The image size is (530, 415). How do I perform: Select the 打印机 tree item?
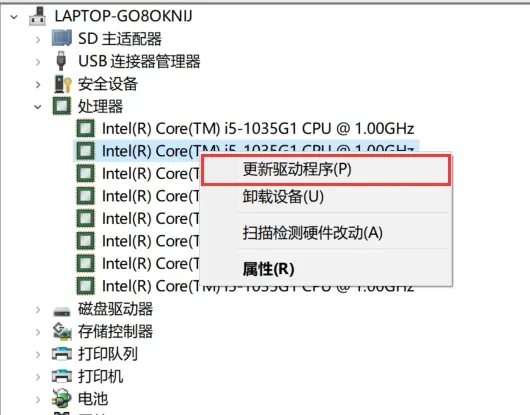pyautogui.click(x=100, y=376)
